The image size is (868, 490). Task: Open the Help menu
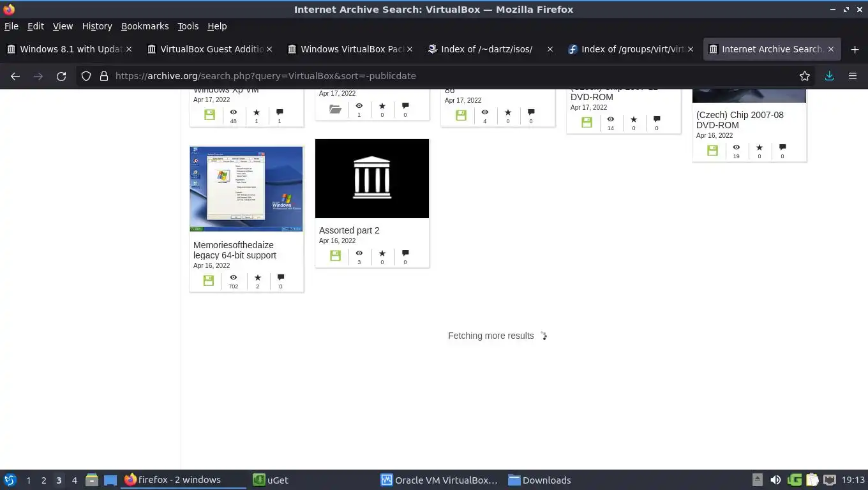tap(217, 26)
